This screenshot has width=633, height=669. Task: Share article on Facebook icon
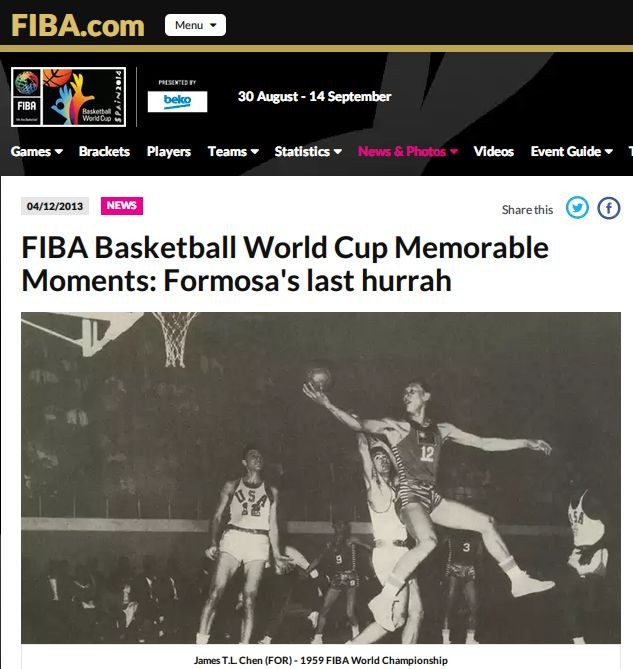(x=608, y=208)
